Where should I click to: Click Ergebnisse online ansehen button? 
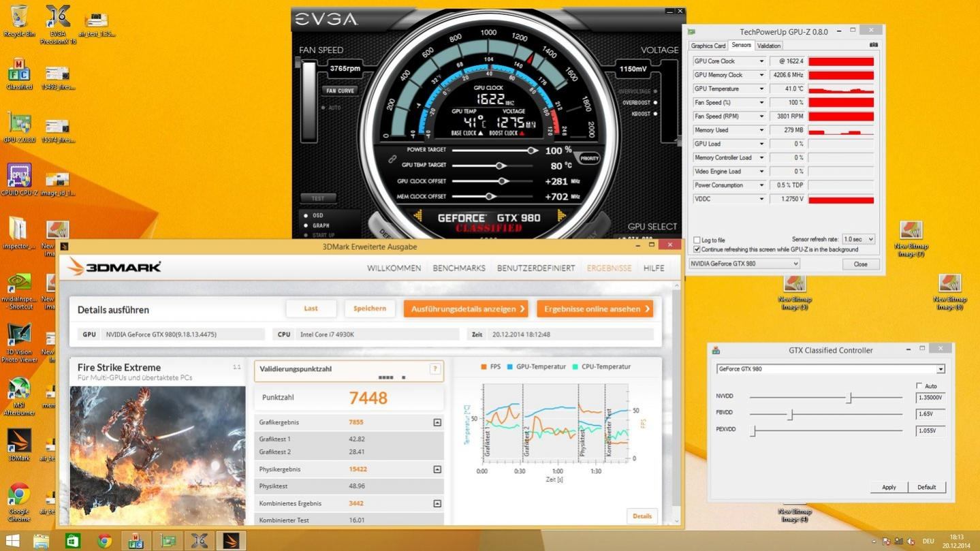click(595, 309)
